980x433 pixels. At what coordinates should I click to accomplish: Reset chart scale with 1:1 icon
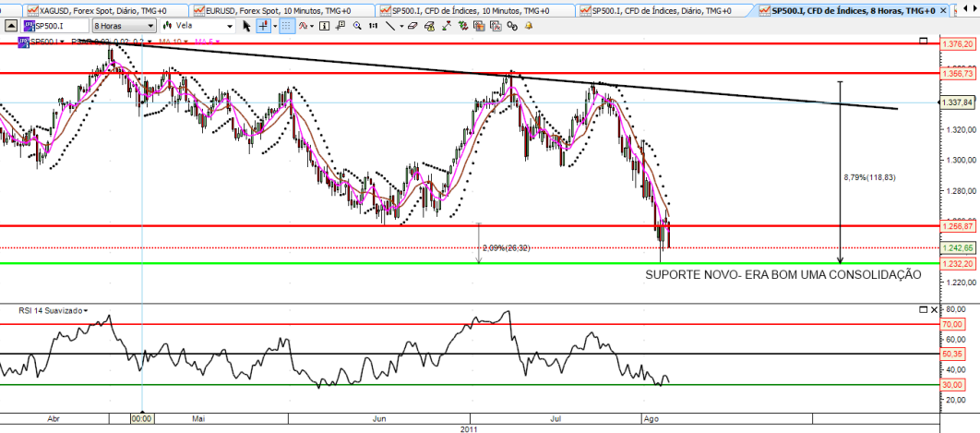point(373,26)
